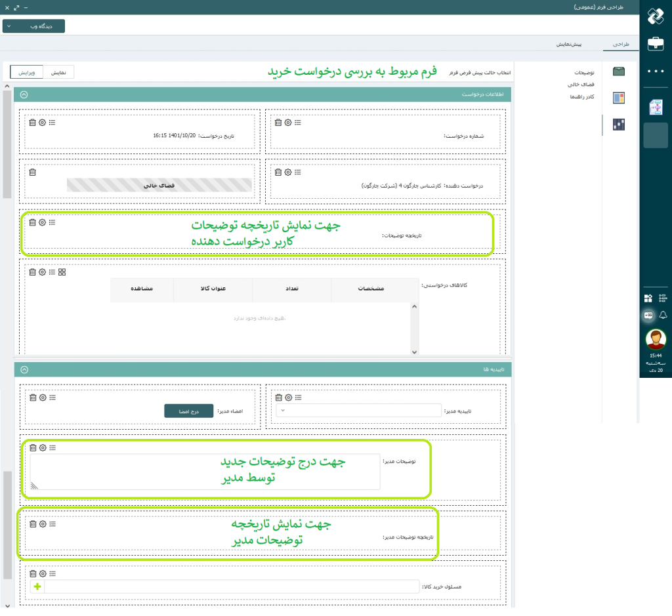This screenshot has width=672, height=616.
Task: Switch form mode to نمایش
Action: (58, 72)
